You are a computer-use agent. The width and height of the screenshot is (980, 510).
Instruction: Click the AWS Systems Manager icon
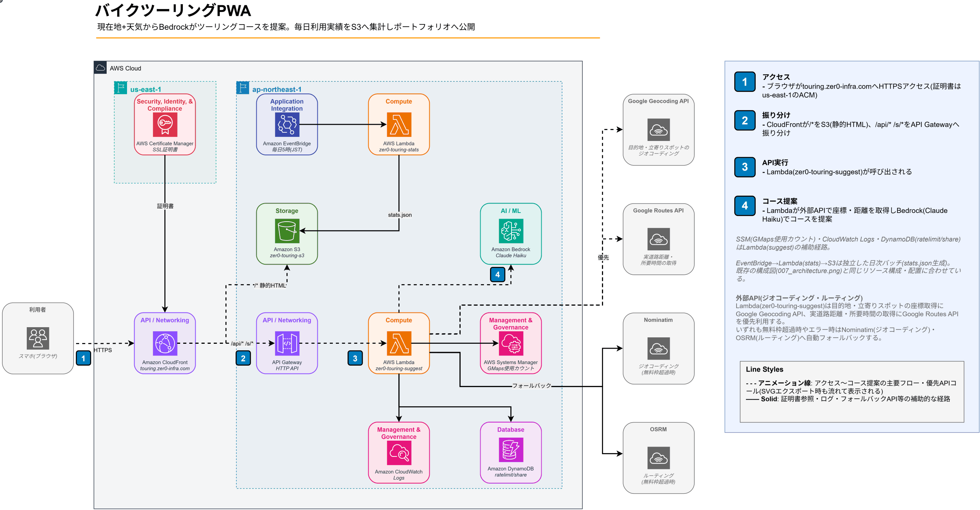(x=511, y=343)
